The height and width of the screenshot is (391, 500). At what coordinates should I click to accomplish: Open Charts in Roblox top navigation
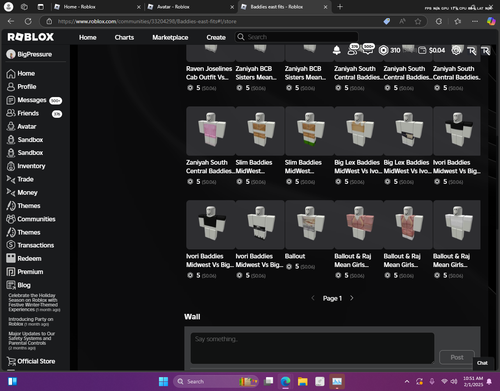(124, 37)
